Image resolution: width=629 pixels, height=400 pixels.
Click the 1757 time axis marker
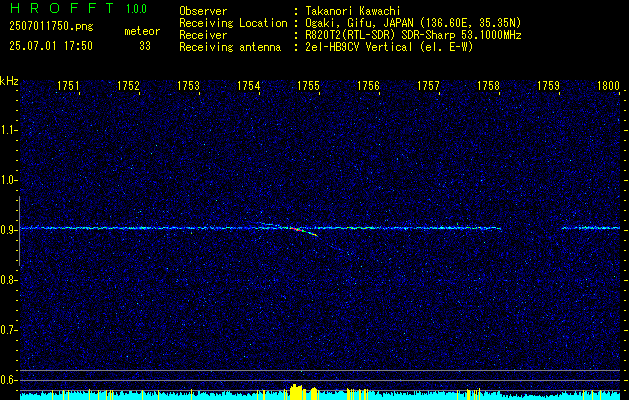click(428, 86)
